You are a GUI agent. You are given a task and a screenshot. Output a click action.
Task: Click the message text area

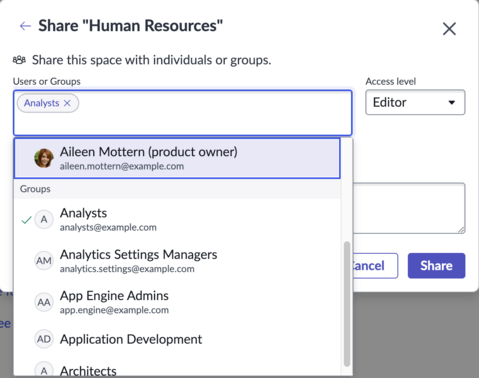[x=409, y=208]
